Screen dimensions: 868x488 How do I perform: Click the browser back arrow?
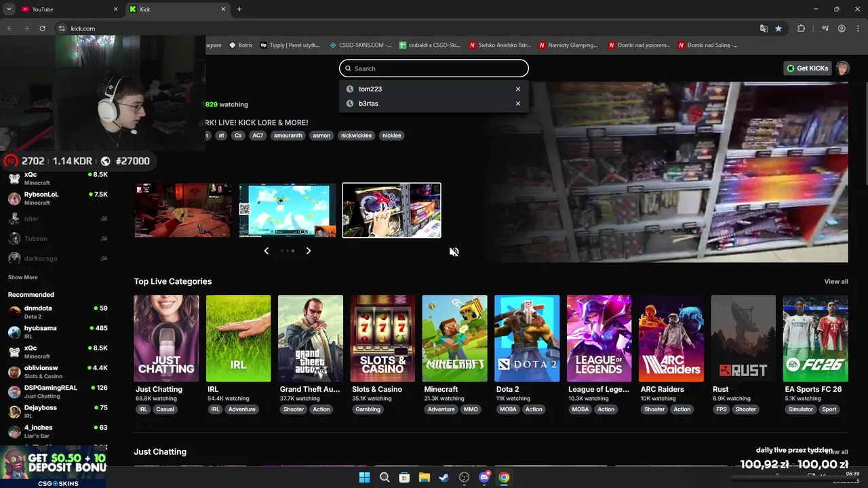pos(9,28)
